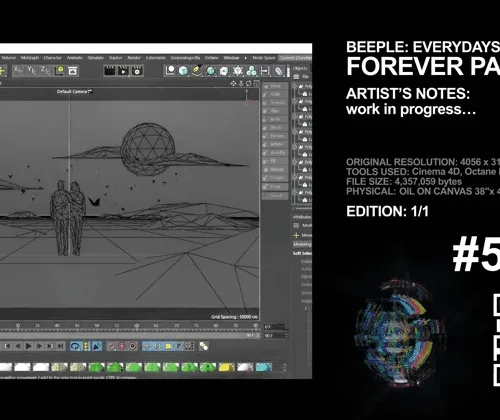Click the Go to End button in the timeline
Viewport: 500px width, 420px height.
click(x=60, y=346)
